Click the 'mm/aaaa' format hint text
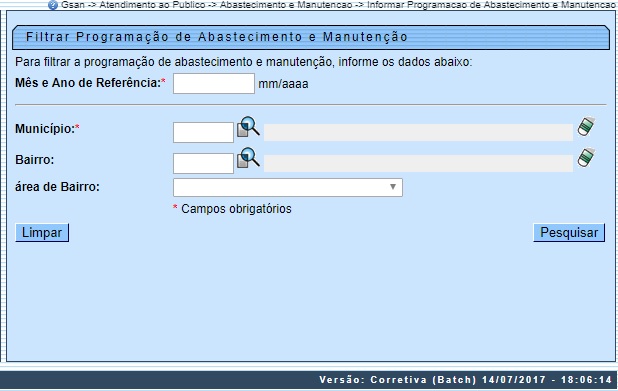The width and height of the screenshot is (618, 391). pos(283,84)
